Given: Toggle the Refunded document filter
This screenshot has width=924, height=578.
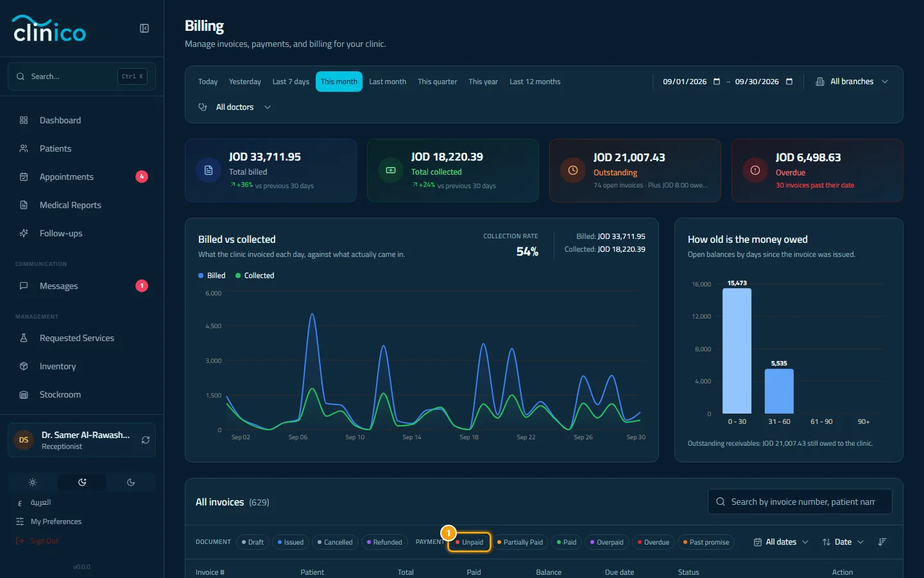Looking at the screenshot, I should tap(384, 542).
